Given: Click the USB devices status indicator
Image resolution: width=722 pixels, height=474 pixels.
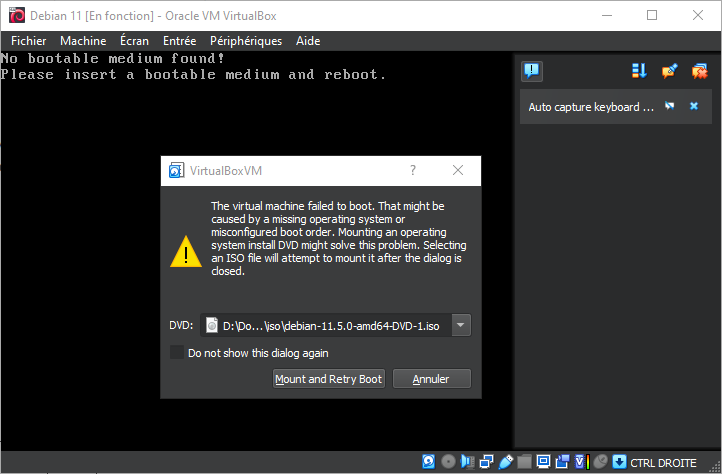Looking at the screenshot, I should click(x=506, y=461).
